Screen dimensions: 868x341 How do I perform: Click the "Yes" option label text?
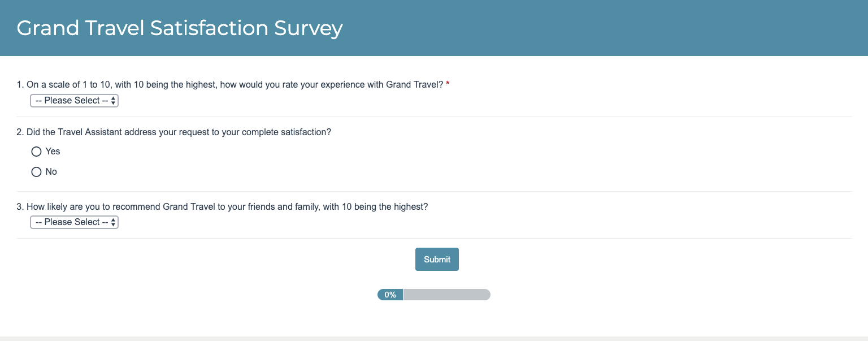coord(53,152)
